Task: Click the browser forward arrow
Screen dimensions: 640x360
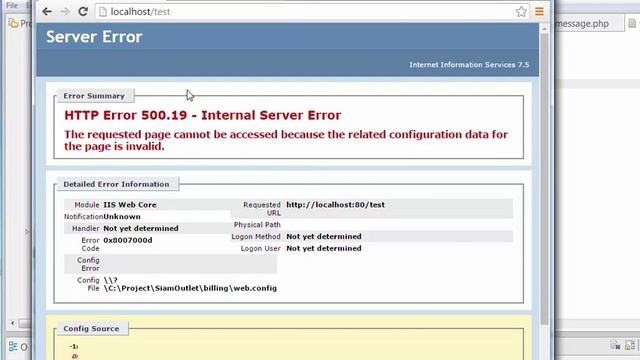Action: click(x=65, y=11)
